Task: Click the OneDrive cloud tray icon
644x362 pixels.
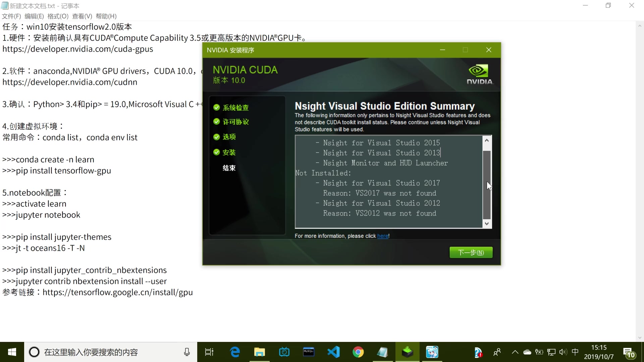Action: point(527,352)
